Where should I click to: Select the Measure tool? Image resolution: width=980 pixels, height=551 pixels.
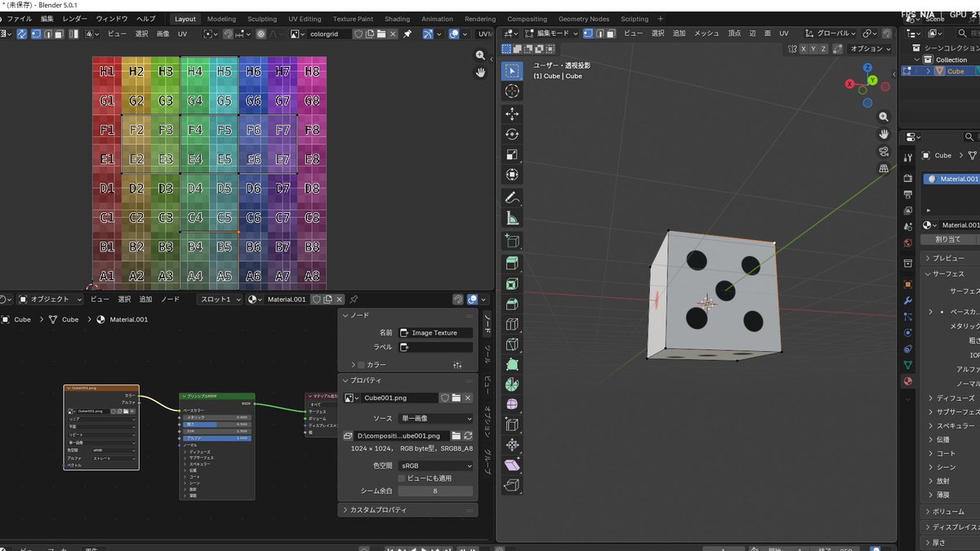pyautogui.click(x=512, y=218)
